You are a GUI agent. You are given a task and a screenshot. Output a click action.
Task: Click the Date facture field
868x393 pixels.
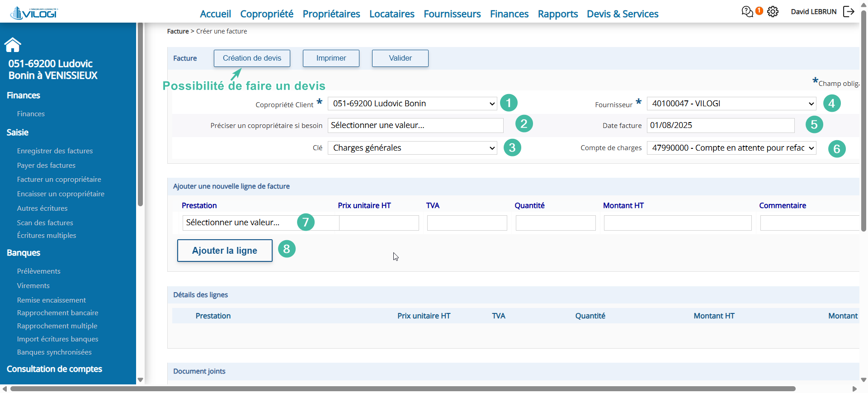tap(721, 125)
